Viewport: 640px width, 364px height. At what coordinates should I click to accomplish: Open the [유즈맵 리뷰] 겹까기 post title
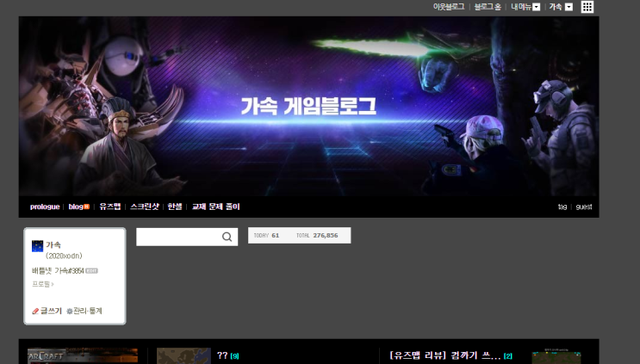[x=444, y=355]
